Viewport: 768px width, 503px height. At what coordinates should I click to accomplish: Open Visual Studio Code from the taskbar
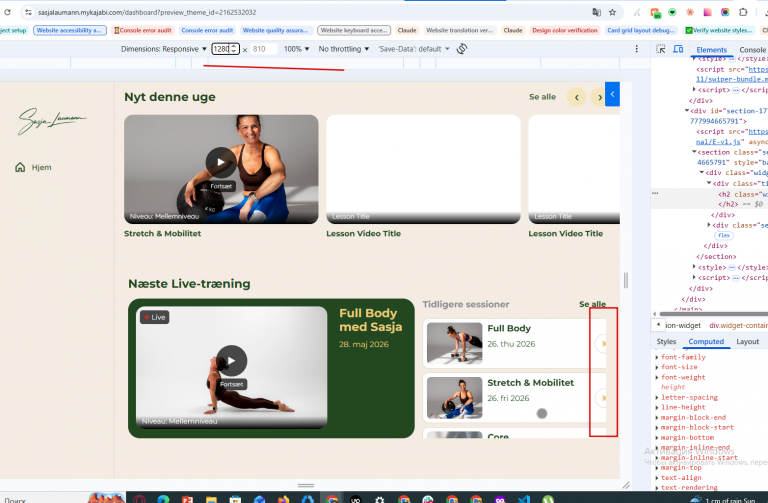pos(524,499)
